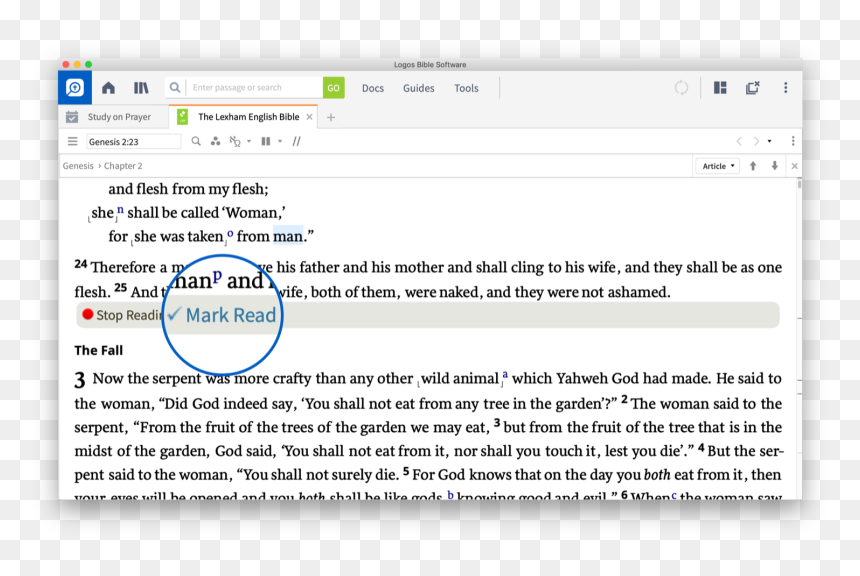Close The Lexham English Bible tab

[309, 117]
